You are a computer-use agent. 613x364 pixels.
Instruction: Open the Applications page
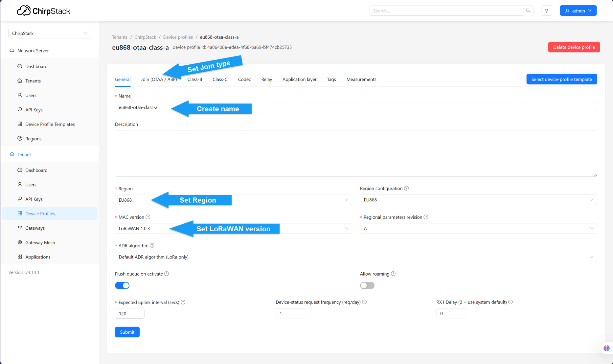coord(38,257)
